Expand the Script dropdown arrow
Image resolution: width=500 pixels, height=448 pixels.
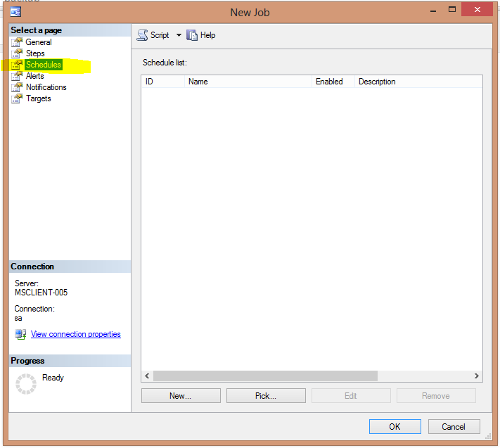(179, 35)
